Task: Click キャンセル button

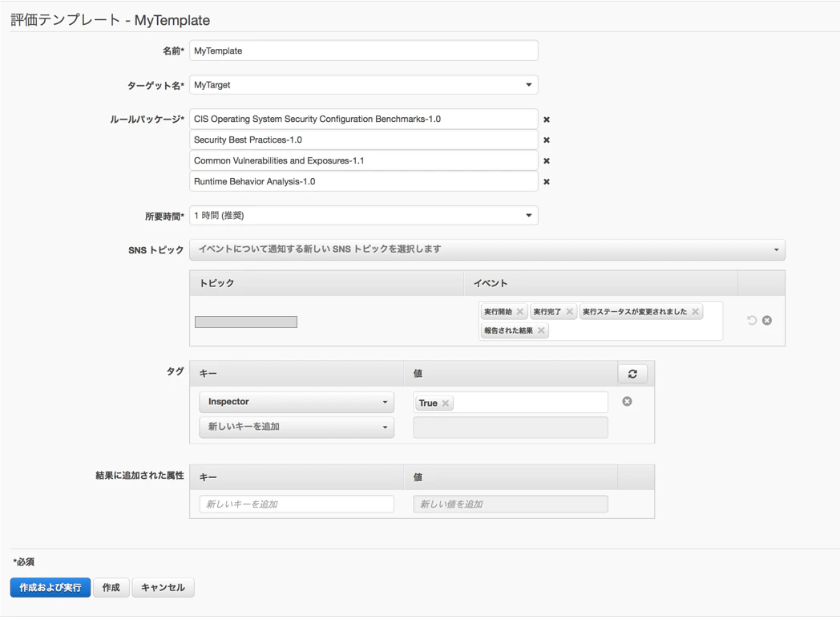Action: tap(163, 587)
